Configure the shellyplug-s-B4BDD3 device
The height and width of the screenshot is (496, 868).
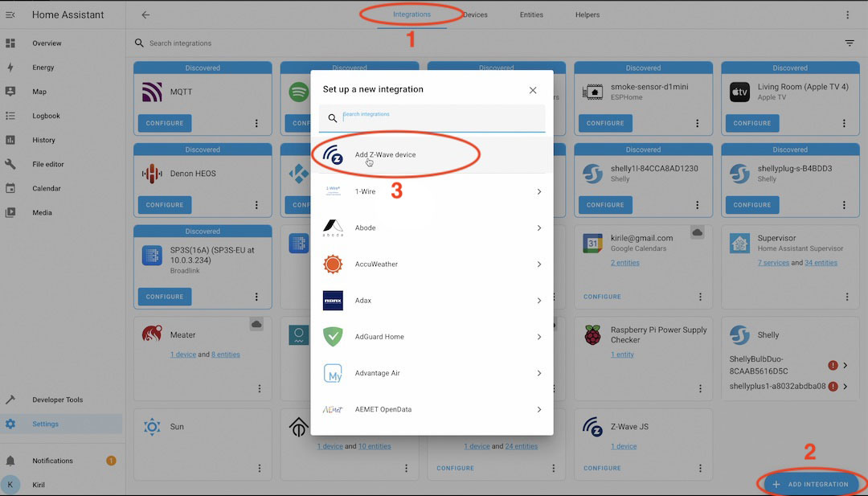click(751, 205)
